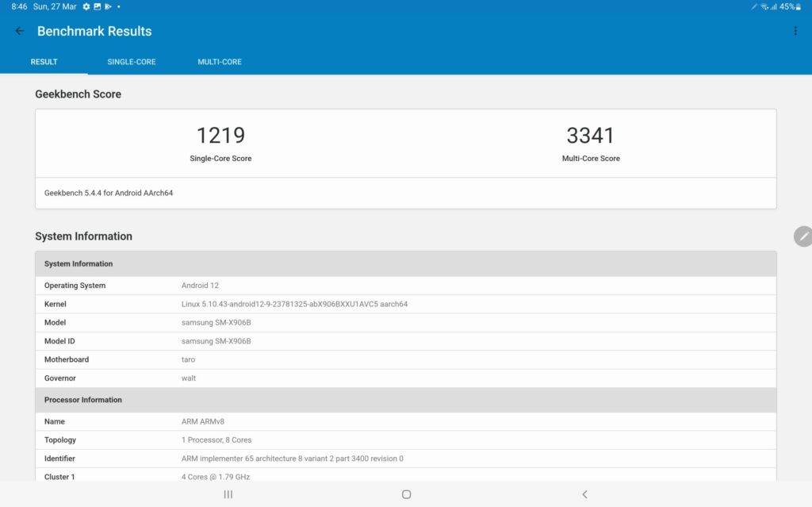The width and height of the screenshot is (812, 507).
Task: Select the Operating System row
Action: point(238,285)
